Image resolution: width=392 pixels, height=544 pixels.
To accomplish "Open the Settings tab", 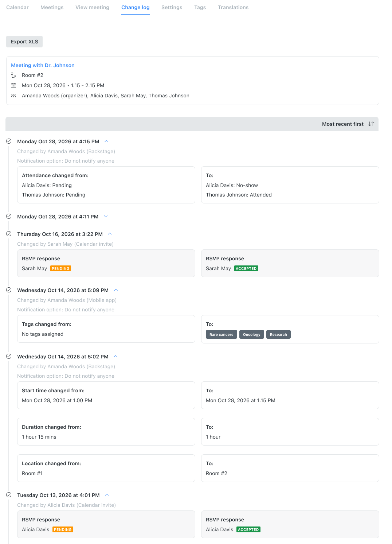I will point(172,7).
